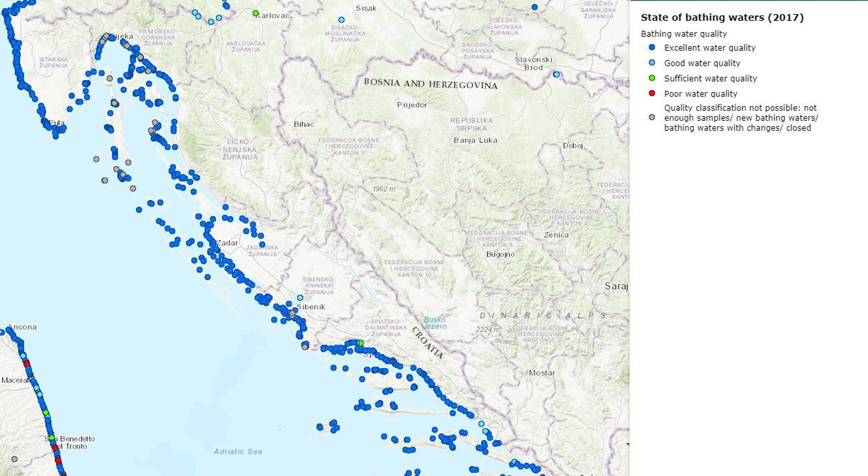Viewport: 868px width, 476px height.
Task: Click the Excellent water quality legend dot
Action: [x=652, y=48]
